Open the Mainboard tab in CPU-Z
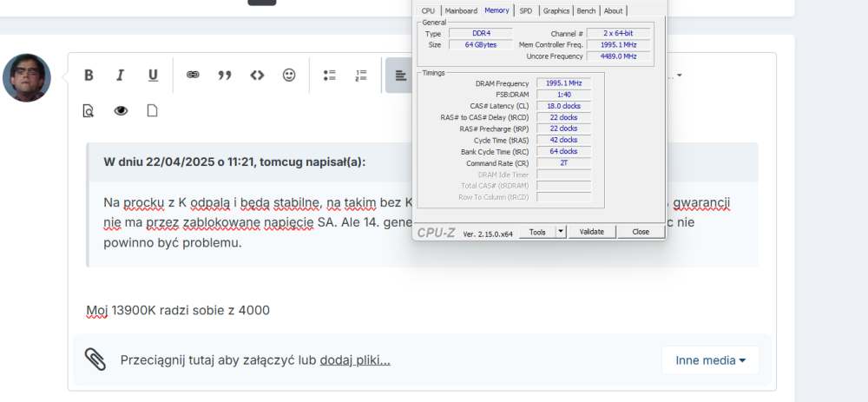The height and width of the screenshot is (402, 868). 461,10
